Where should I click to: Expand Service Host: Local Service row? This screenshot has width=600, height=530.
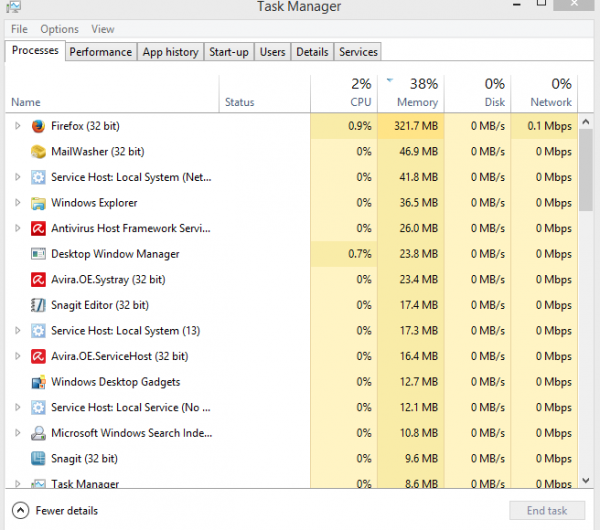tap(18, 407)
